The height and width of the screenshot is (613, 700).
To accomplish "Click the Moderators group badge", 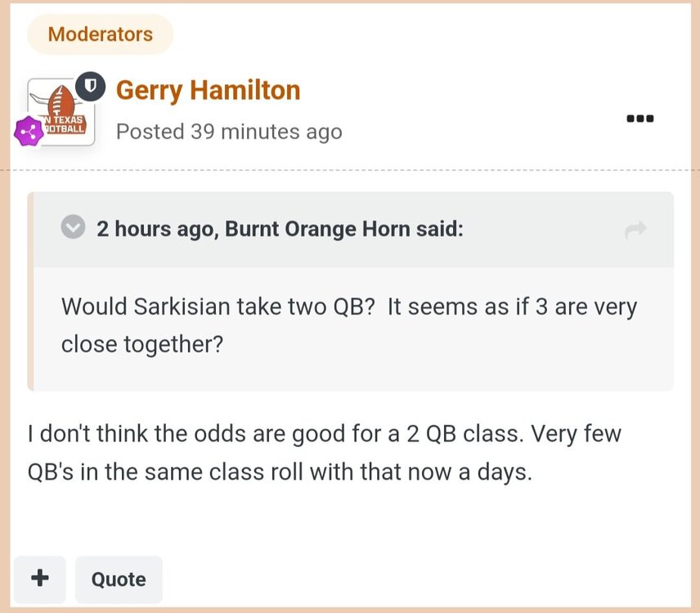I will point(99,34).
